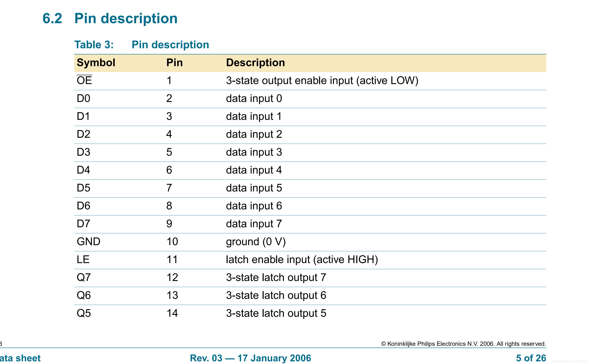Select the D7 symbol cell

click(x=83, y=224)
